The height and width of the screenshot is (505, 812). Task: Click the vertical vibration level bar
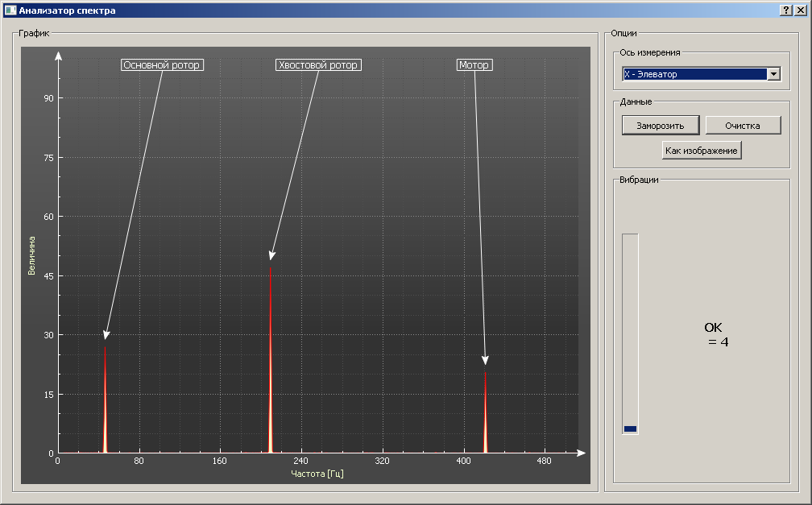click(630, 333)
